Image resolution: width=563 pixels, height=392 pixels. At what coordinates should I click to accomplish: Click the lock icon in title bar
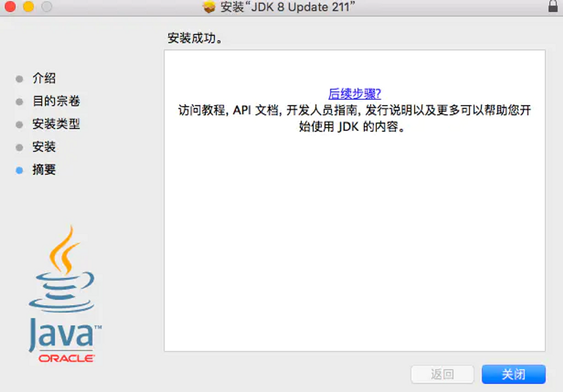click(x=553, y=6)
